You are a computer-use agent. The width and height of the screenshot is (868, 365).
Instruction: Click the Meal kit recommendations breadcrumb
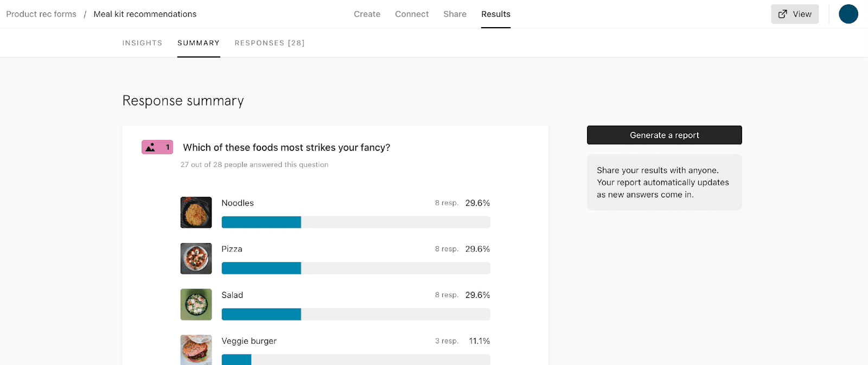coord(145,14)
